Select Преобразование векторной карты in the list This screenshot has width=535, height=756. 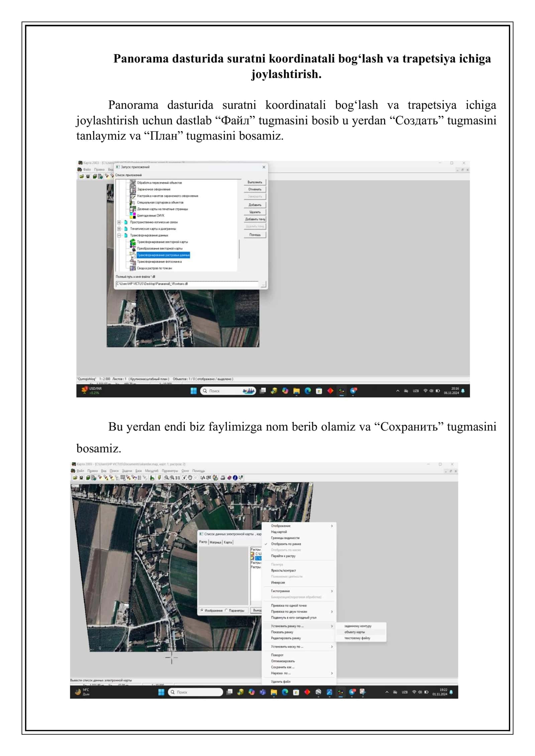coord(160,248)
